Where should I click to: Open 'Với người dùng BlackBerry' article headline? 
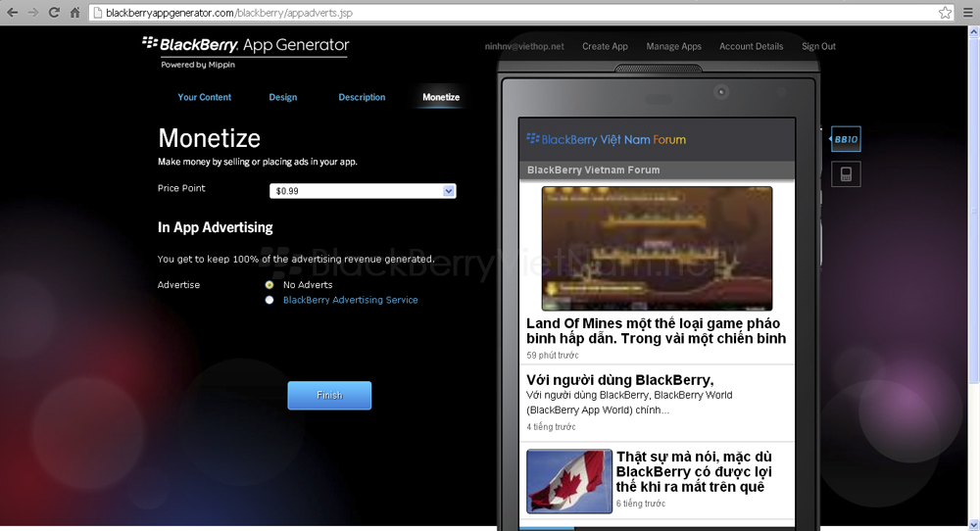pyautogui.click(x=620, y=380)
